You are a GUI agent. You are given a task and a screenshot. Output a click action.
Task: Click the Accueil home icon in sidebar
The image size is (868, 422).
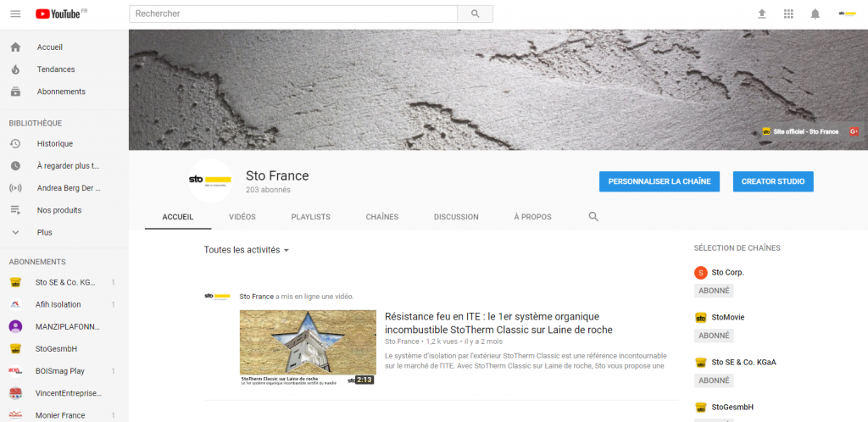15,47
